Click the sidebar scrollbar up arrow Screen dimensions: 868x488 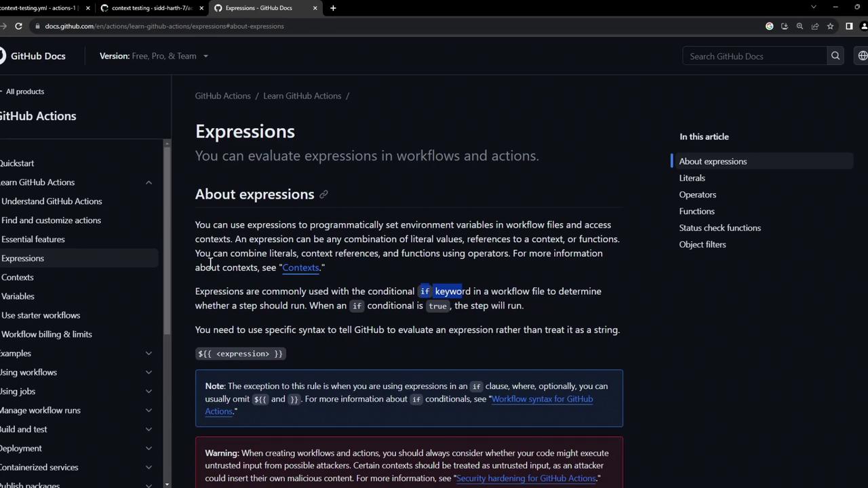coord(167,142)
